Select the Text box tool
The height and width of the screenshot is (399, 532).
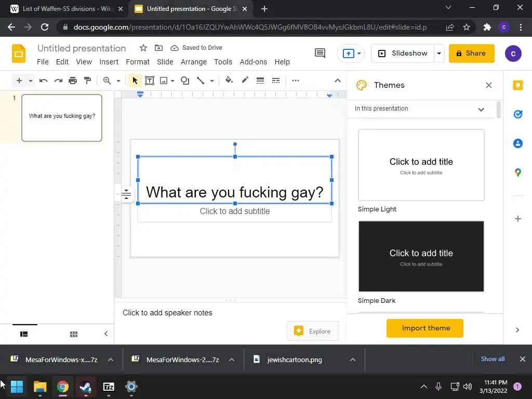[x=150, y=81]
